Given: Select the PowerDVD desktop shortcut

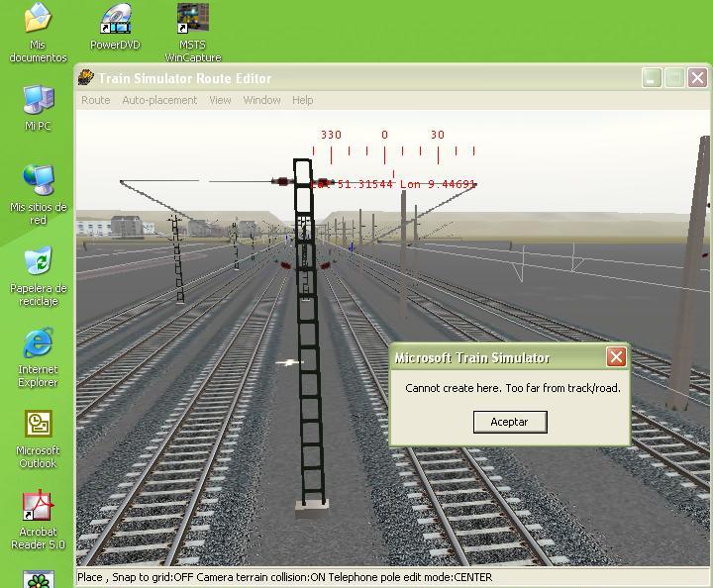Looking at the screenshot, I should tap(115, 19).
